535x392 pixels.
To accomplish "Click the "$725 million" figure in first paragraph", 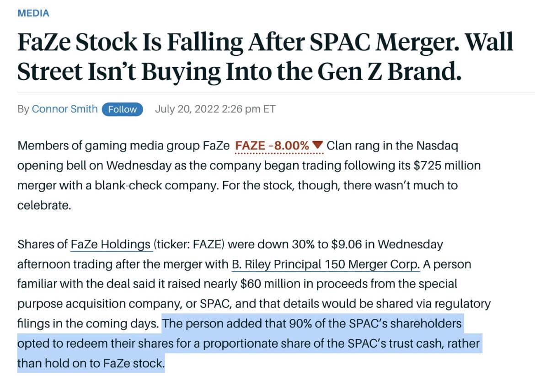I will (x=447, y=166).
